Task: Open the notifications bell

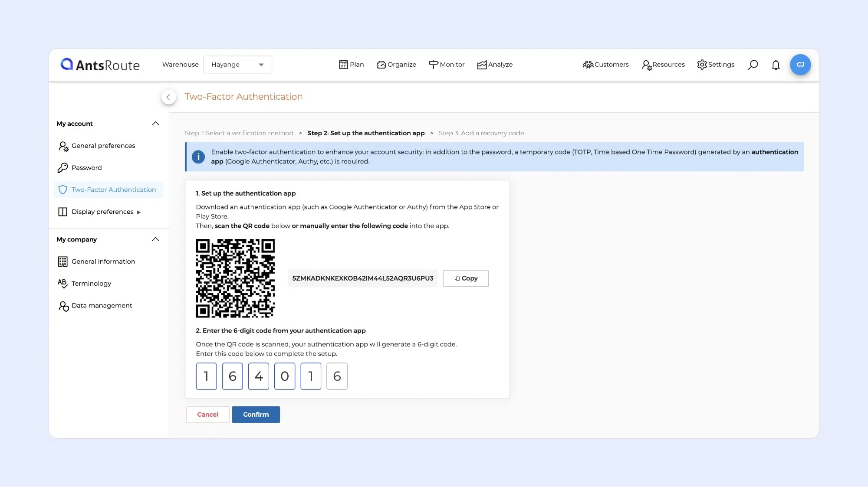Action: 776,65
